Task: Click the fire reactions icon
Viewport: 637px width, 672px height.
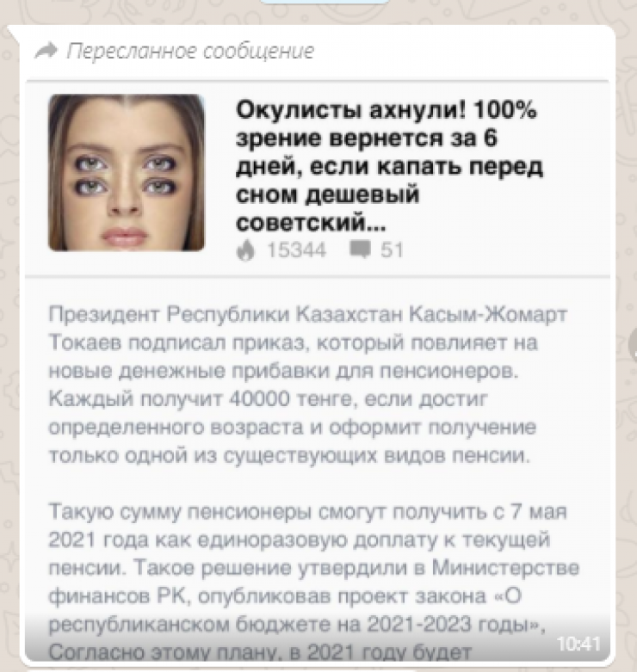Action: (x=245, y=250)
